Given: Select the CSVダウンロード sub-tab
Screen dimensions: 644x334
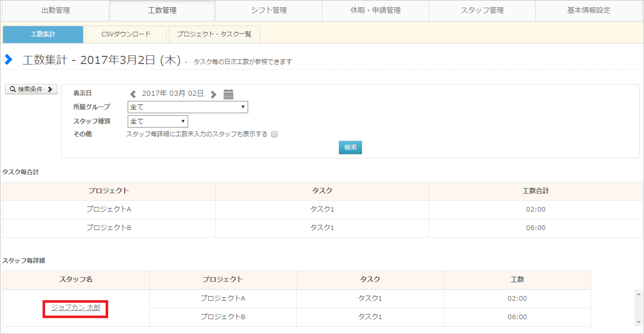Looking at the screenshot, I should tap(126, 34).
